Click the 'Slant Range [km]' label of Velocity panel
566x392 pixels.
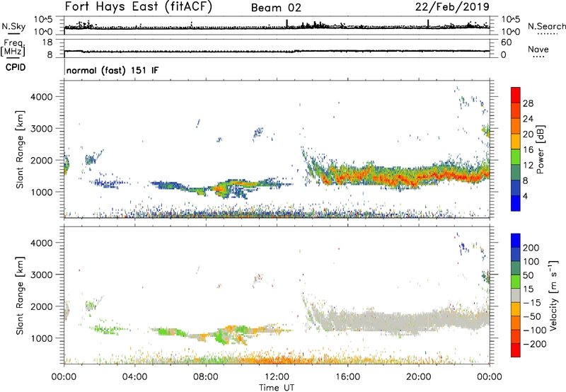click(x=20, y=296)
